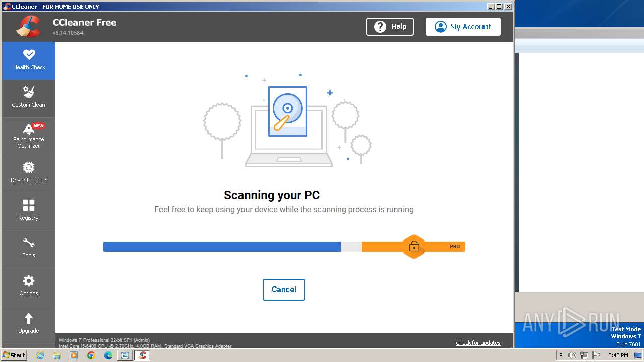The height and width of the screenshot is (362, 644).
Task: Open the Health Check section
Action: point(29,61)
